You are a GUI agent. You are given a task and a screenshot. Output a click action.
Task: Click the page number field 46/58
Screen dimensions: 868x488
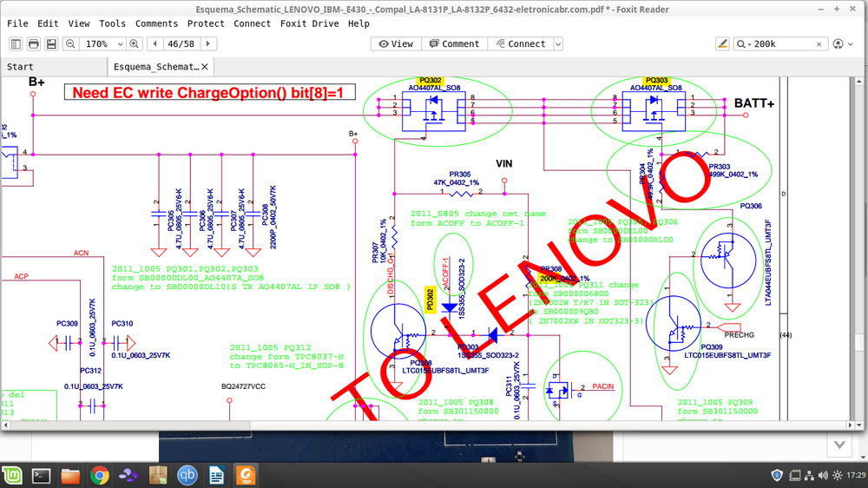181,43
